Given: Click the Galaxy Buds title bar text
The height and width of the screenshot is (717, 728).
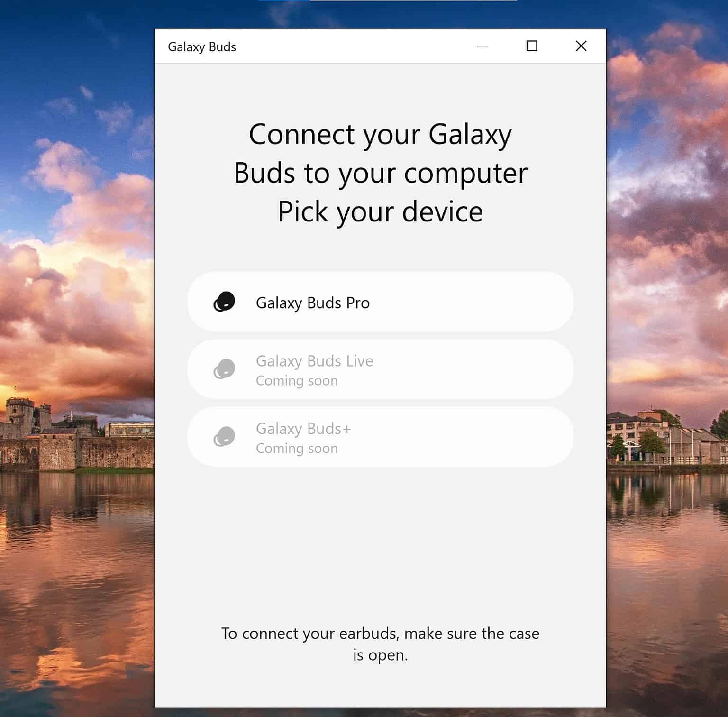Looking at the screenshot, I should pos(202,46).
